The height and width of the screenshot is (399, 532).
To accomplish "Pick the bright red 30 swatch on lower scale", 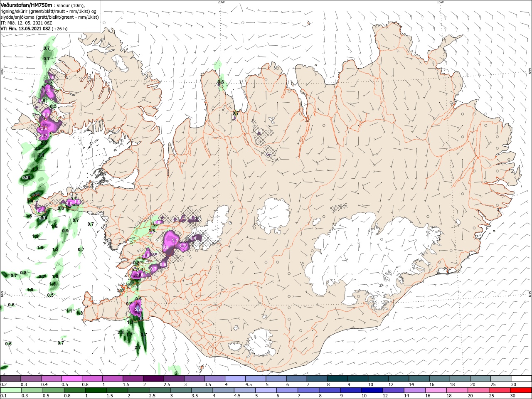I will pos(521,390).
